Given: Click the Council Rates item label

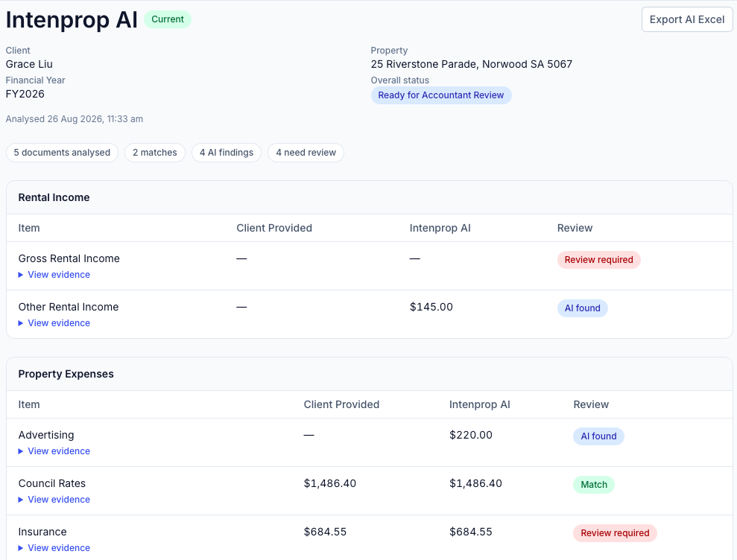Looking at the screenshot, I should tap(52, 483).
